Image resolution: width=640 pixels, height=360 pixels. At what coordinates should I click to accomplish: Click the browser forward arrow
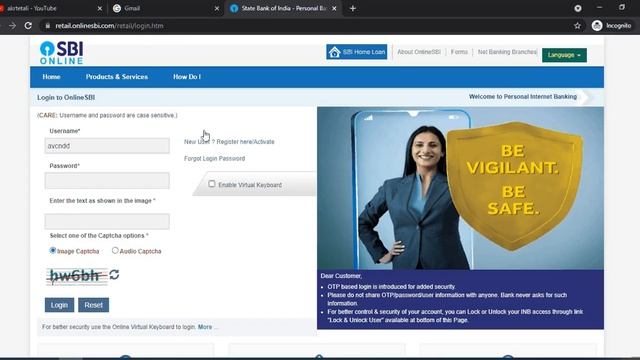point(12,26)
